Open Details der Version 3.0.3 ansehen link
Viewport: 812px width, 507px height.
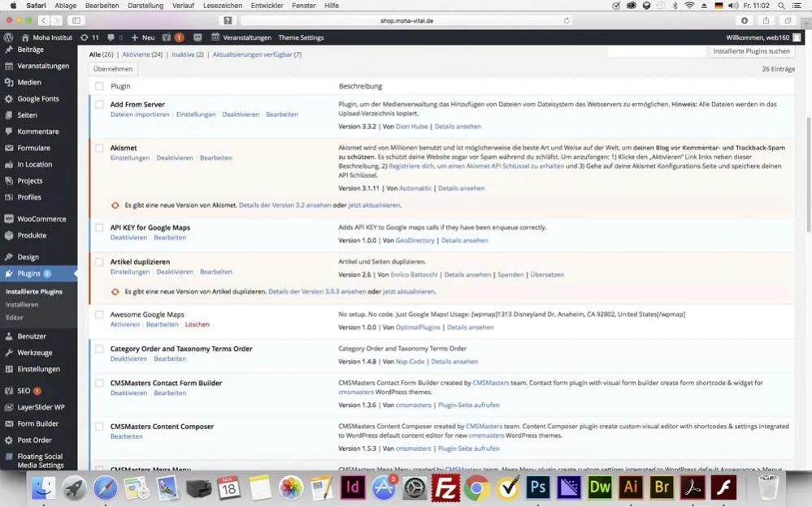(317, 292)
